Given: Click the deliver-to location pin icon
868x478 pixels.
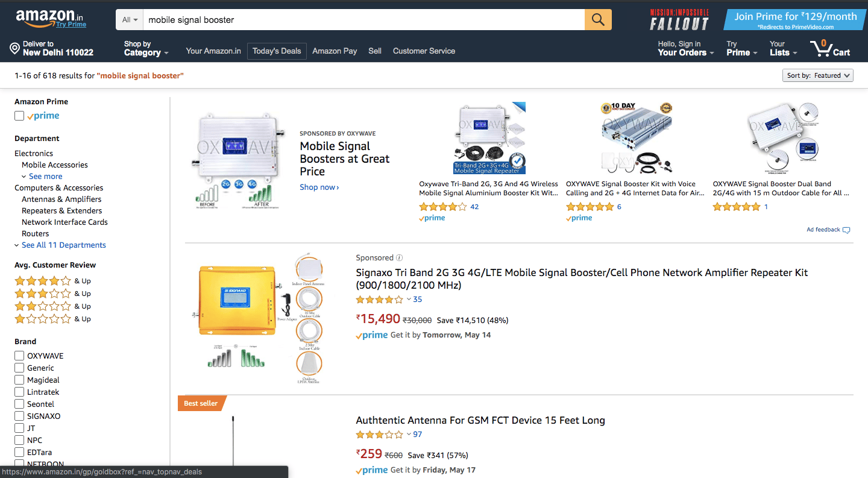Looking at the screenshot, I should click(x=15, y=48).
